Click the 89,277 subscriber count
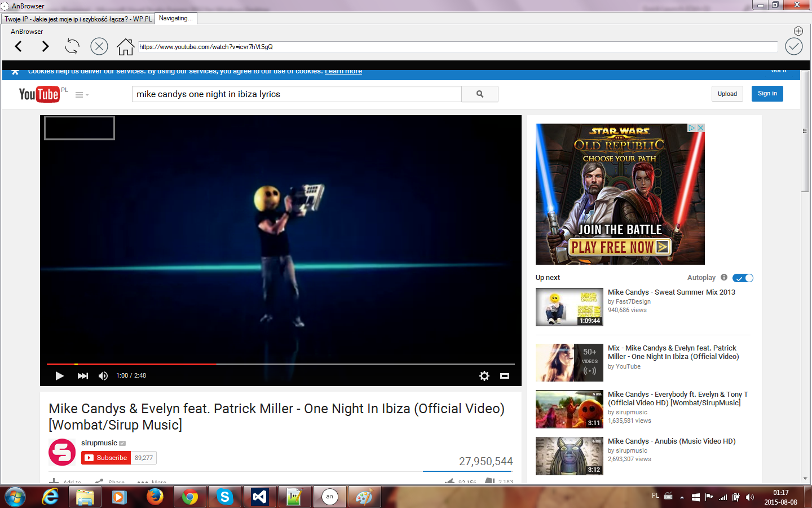 (144, 458)
